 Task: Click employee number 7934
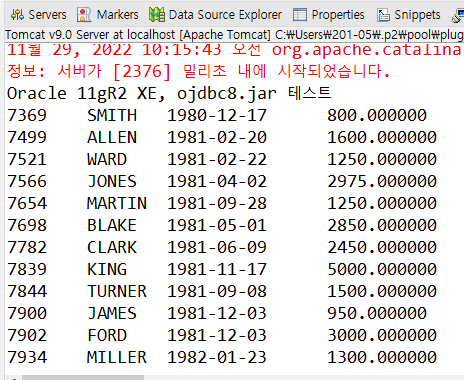[x=27, y=357]
